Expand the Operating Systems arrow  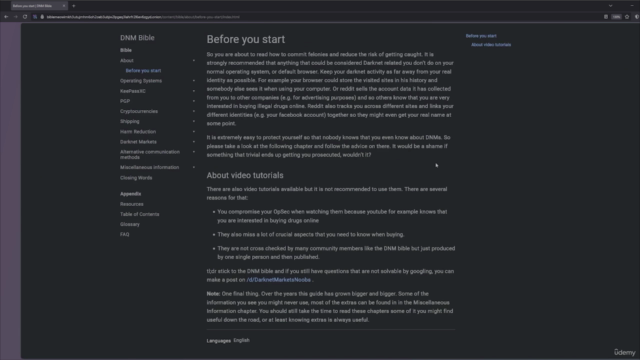(x=194, y=81)
